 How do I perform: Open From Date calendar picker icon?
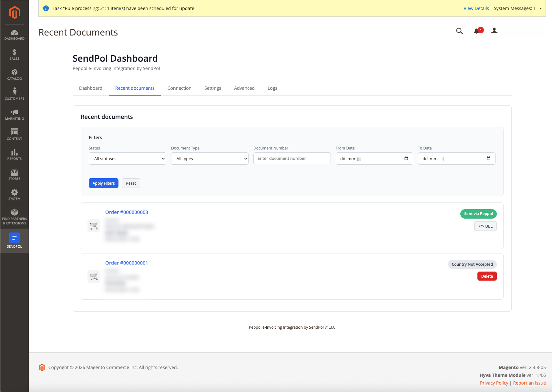click(x=406, y=158)
